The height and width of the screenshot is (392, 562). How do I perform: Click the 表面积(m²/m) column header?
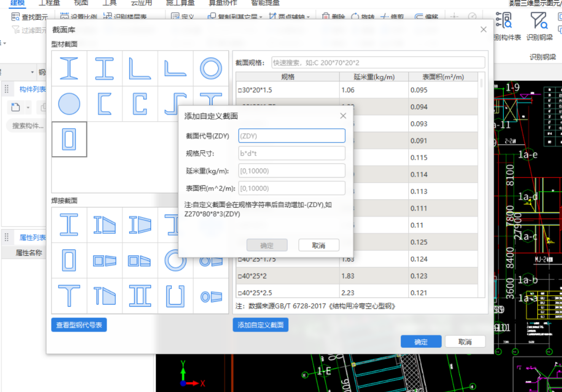(443, 77)
